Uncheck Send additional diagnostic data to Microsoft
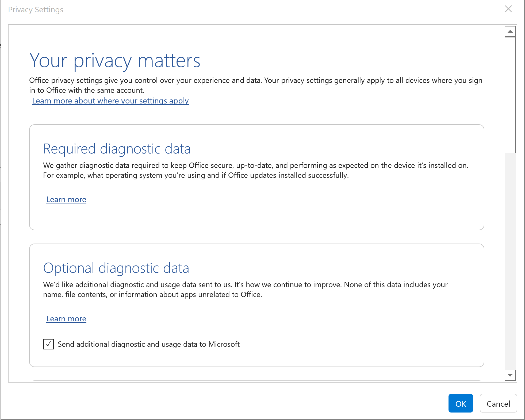Viewport: 525px width, 420px height. (48, 344)
